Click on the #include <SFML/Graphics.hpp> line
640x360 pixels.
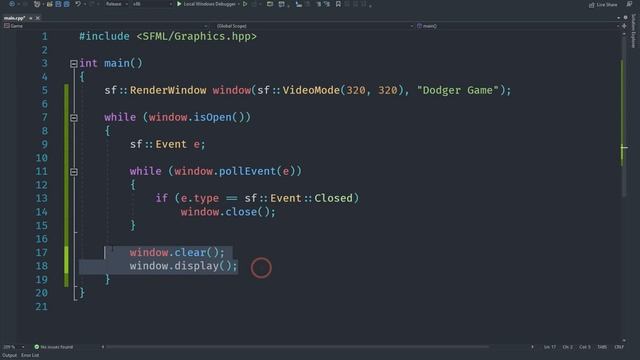pyautogui.click(x=168, y=36)
